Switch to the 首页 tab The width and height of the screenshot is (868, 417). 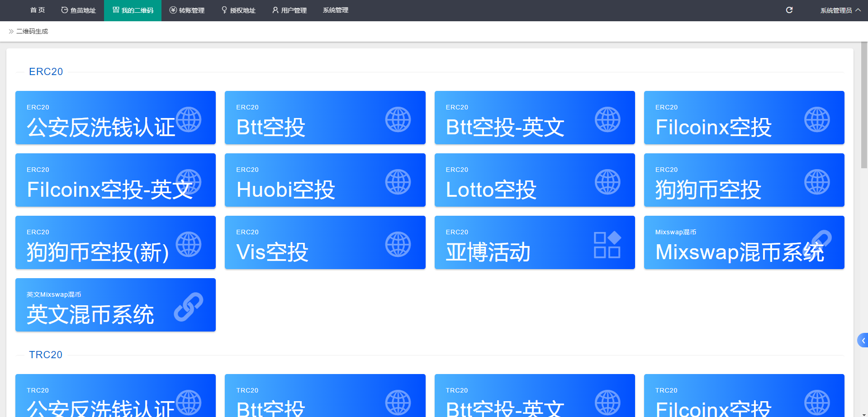coord(37,9)
